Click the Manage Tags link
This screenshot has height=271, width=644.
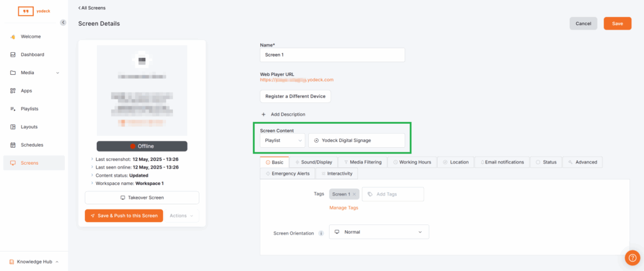[x=343, y=207]
